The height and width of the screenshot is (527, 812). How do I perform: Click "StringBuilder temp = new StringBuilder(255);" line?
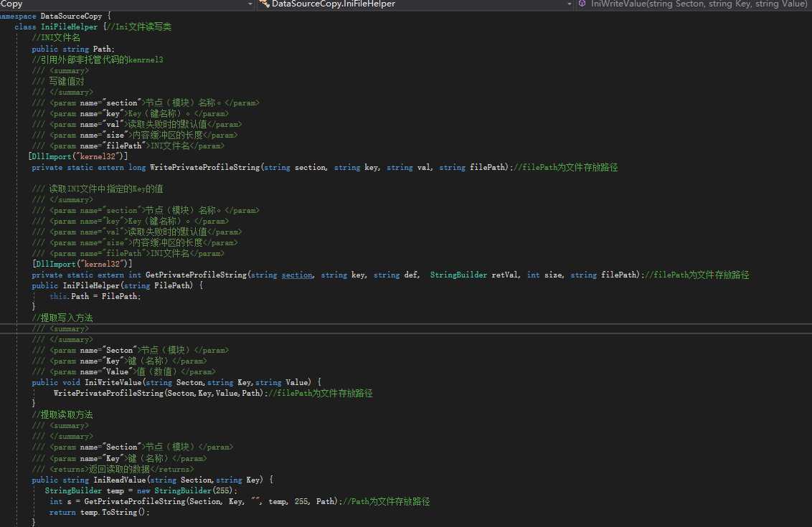coord(141,490)
